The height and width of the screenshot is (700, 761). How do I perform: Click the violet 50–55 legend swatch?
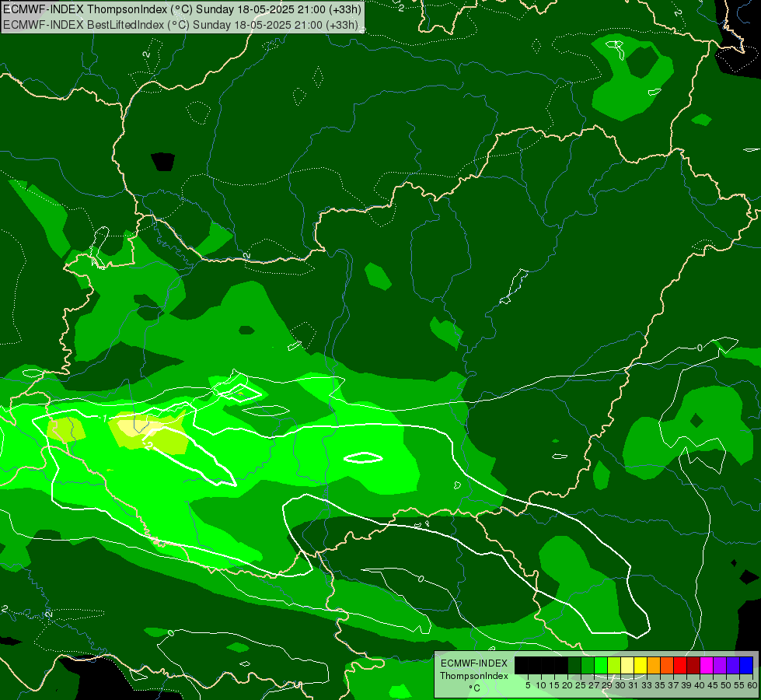(x=733, y=665)
